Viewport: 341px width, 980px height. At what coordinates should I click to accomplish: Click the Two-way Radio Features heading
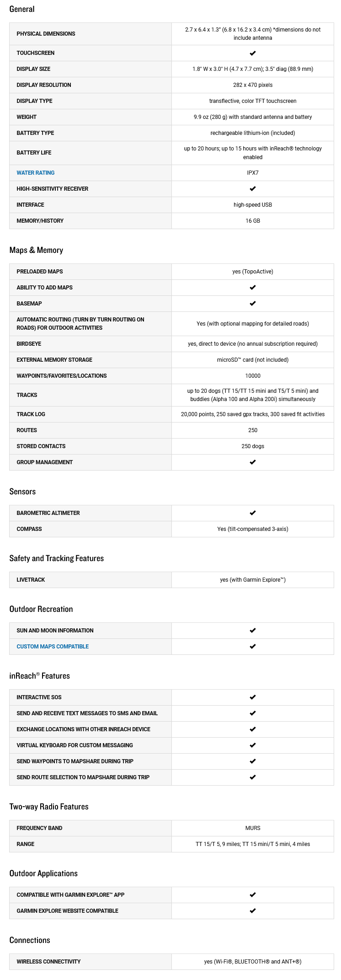pyautogui.click(x=49, y=807)
